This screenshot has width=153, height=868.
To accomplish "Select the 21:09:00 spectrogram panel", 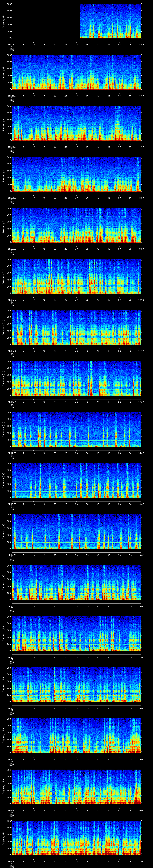I will [x=77, y=276].
